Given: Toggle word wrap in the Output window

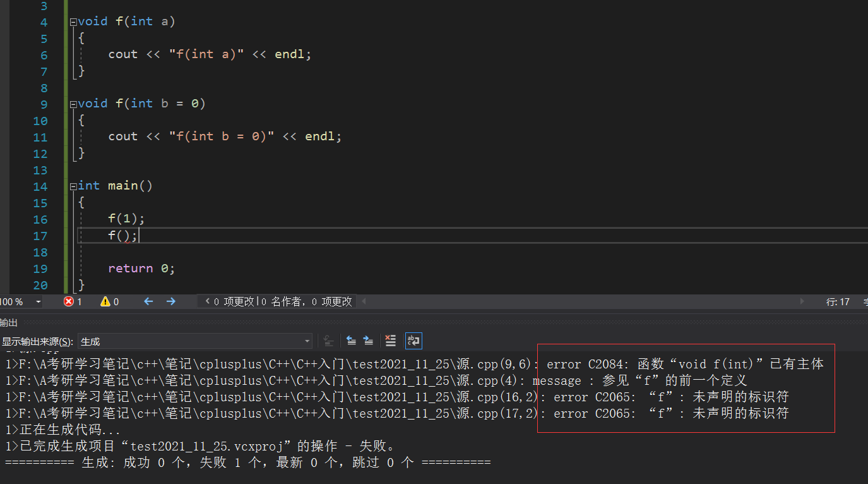Looking at the screenshot, I should click(x=413, y=341).
